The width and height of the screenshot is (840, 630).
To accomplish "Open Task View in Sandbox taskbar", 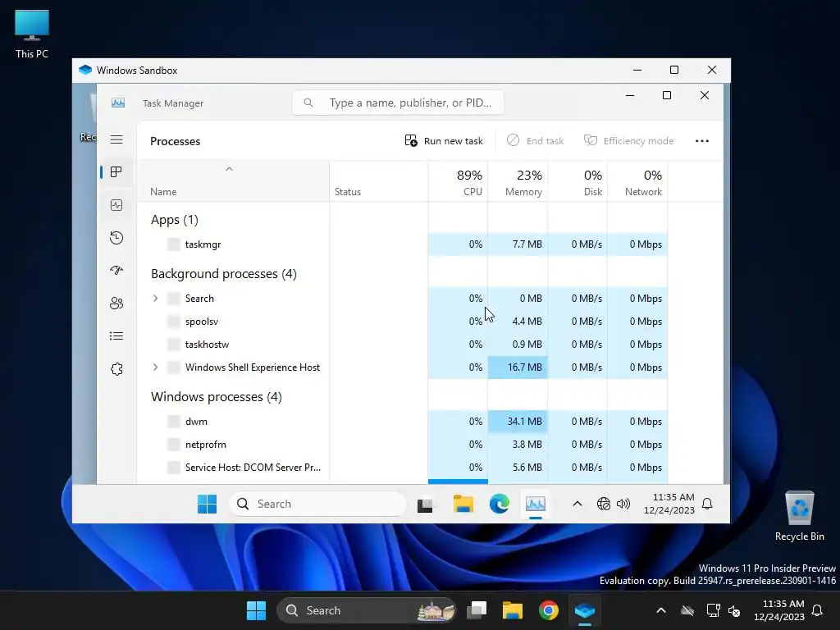I will [426, 504].
